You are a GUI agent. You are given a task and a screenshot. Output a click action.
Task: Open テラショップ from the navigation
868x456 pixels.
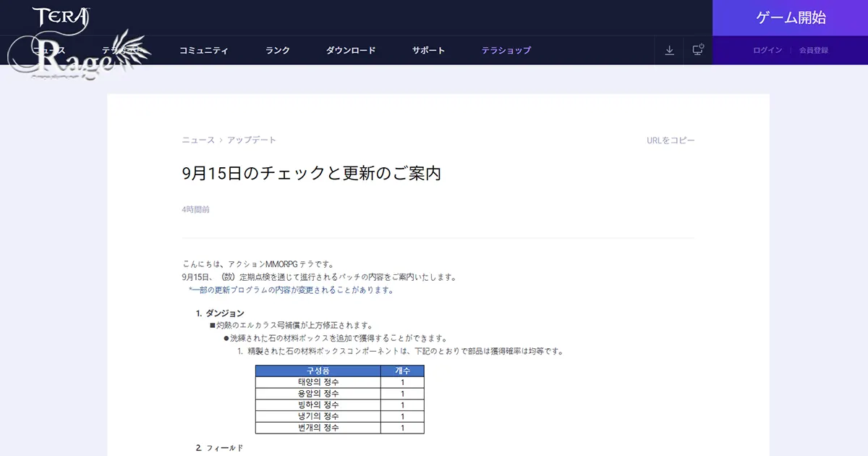coord(506,51)
